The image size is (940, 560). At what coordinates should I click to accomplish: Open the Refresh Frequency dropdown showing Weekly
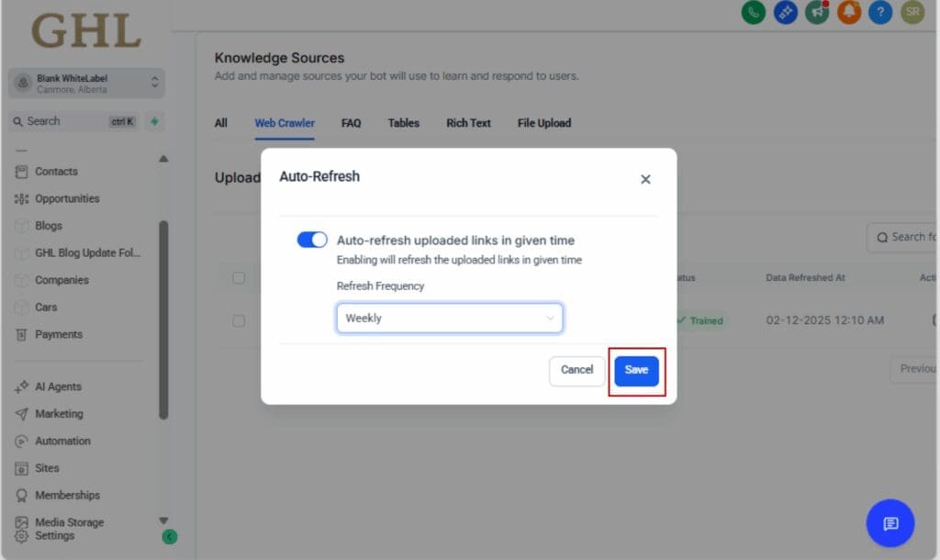tap(449, 317)
